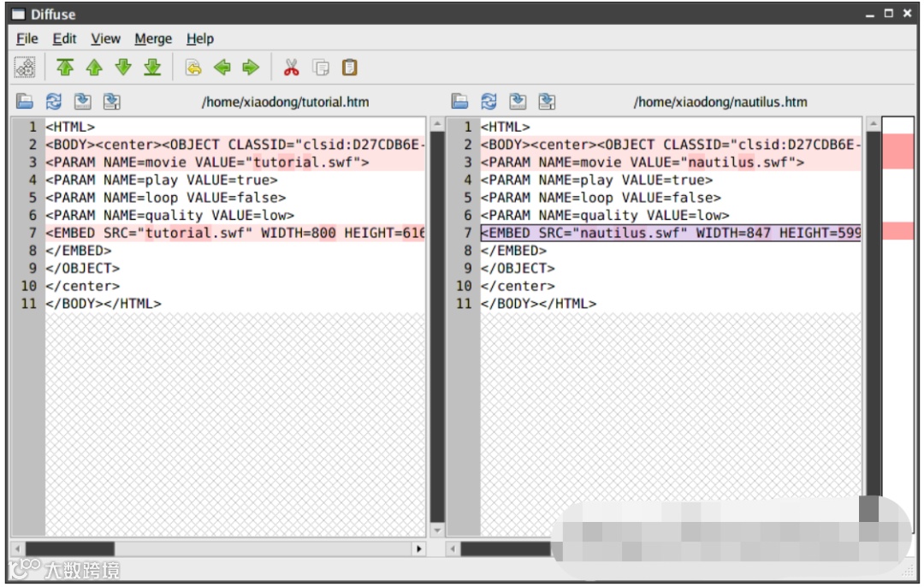Minimize the Diffuse window
The width and height of the screenshot is (924, 587).
870,15
